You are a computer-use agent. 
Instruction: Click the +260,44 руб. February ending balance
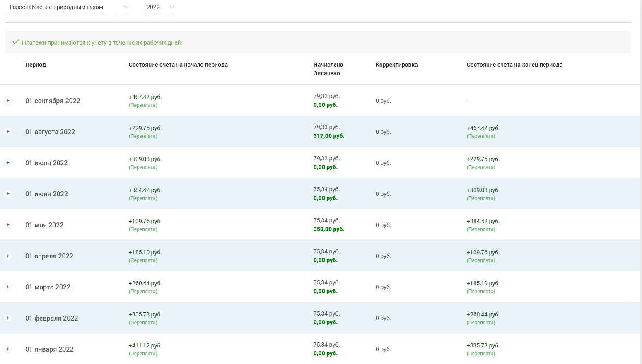pyautogui.click(x=483, y=314)
